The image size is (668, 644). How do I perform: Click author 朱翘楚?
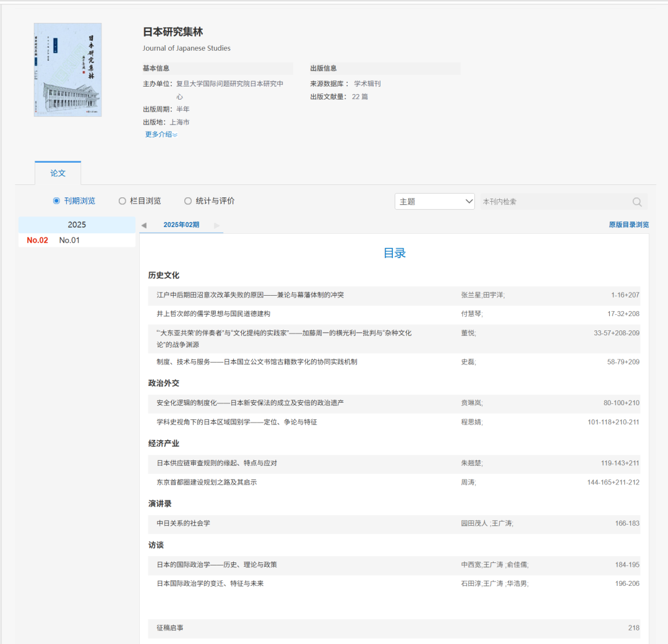[x=471, y=463]
